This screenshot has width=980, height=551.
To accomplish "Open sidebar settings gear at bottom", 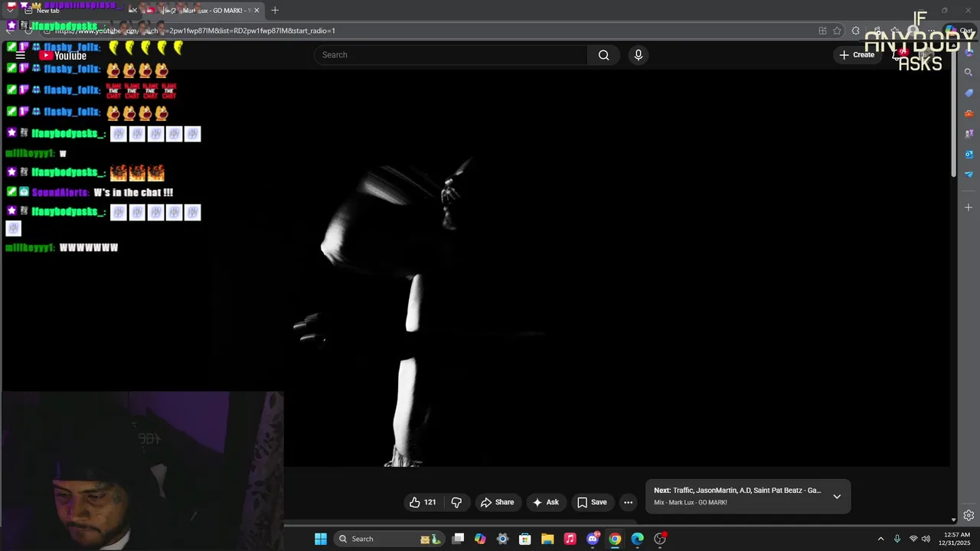I will pos(969,515).
